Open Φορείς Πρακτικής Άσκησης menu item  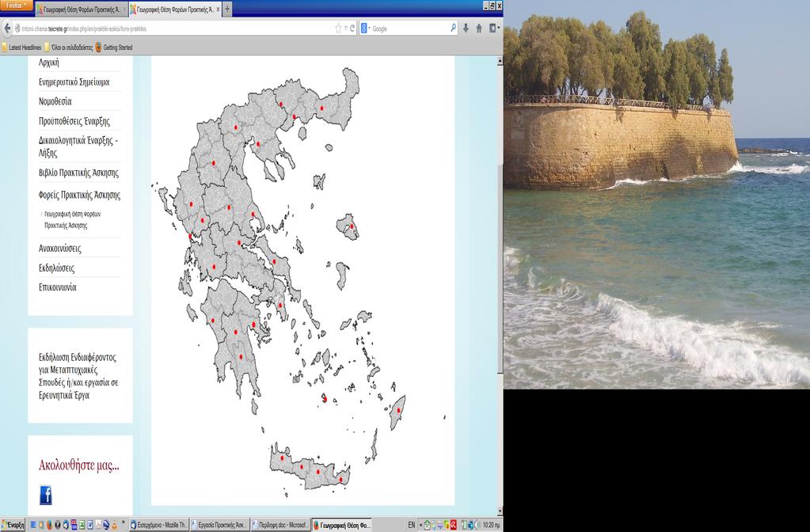point(79,196)
